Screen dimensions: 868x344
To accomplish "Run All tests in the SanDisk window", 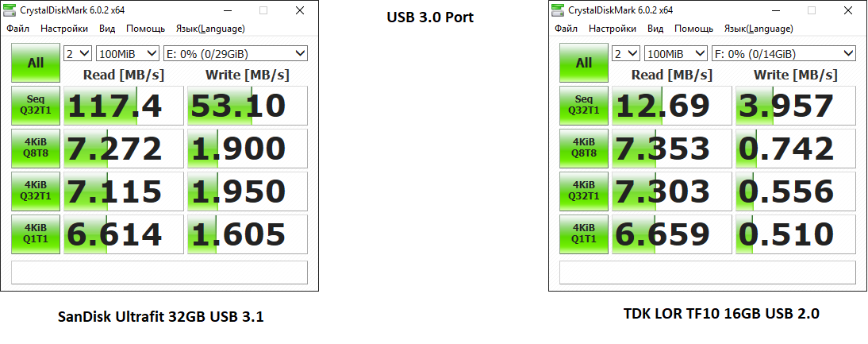I will (x=36, y=63).
